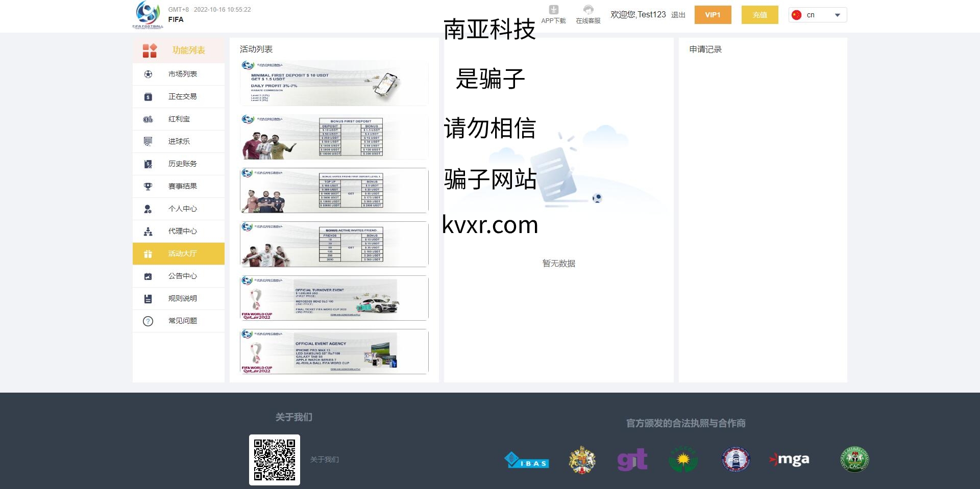Open 市场列表 menu item

pos(179,74)
